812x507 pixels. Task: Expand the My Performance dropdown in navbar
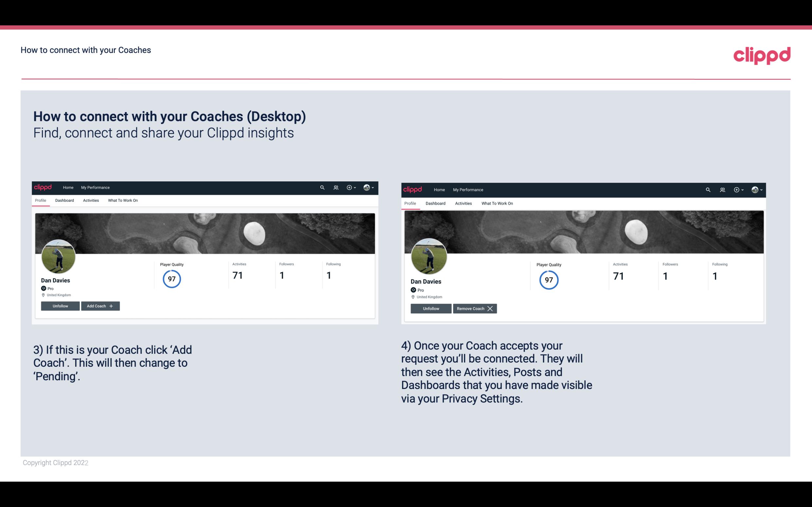[x=95, y=187]
